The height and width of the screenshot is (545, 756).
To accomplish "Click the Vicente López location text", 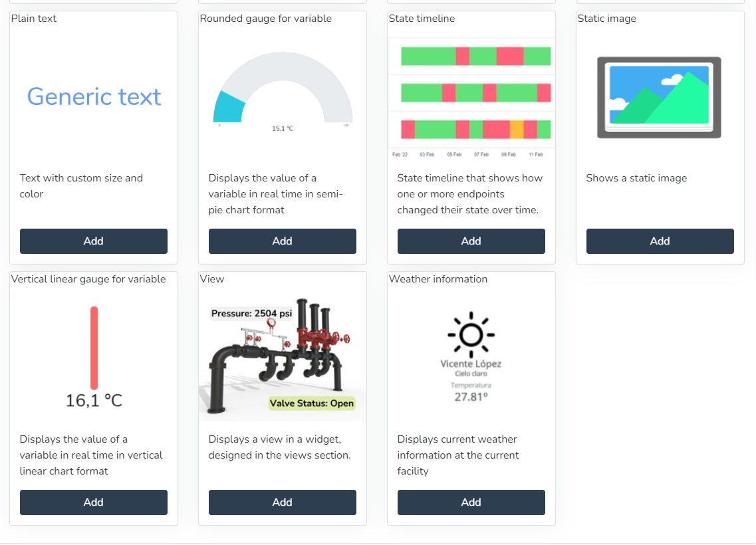I will pos(471,364).
